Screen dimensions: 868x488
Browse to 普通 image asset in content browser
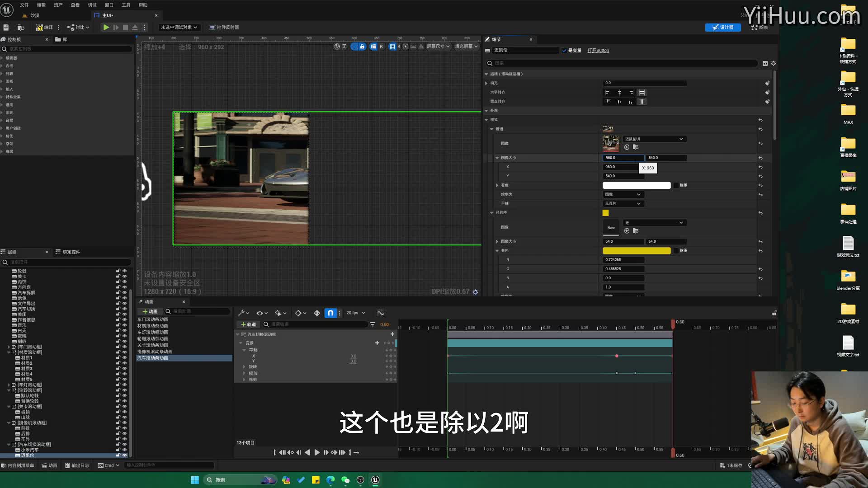coord(636,147)
